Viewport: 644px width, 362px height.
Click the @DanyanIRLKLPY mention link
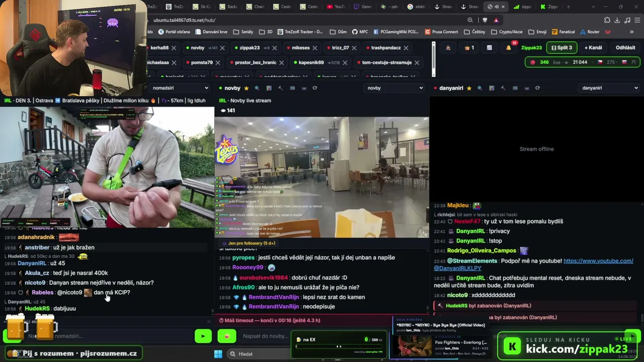pyautogui.click(x=458, y=268)
